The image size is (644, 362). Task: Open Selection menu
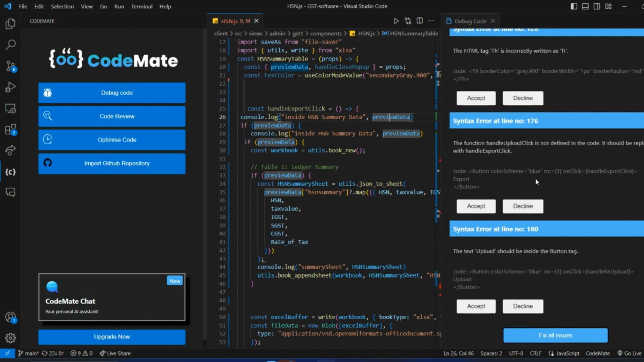[x=62, y=6]
